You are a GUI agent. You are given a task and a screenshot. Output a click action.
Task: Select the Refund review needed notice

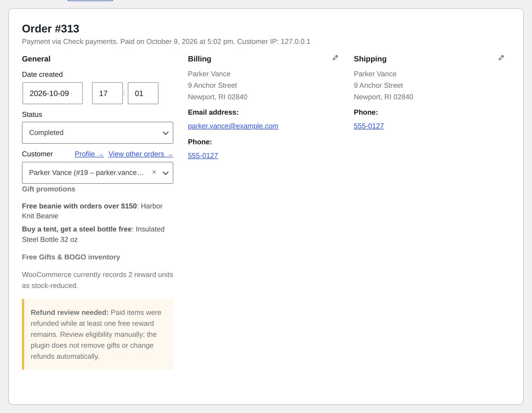pyautogui.click(x=98, y=334)
